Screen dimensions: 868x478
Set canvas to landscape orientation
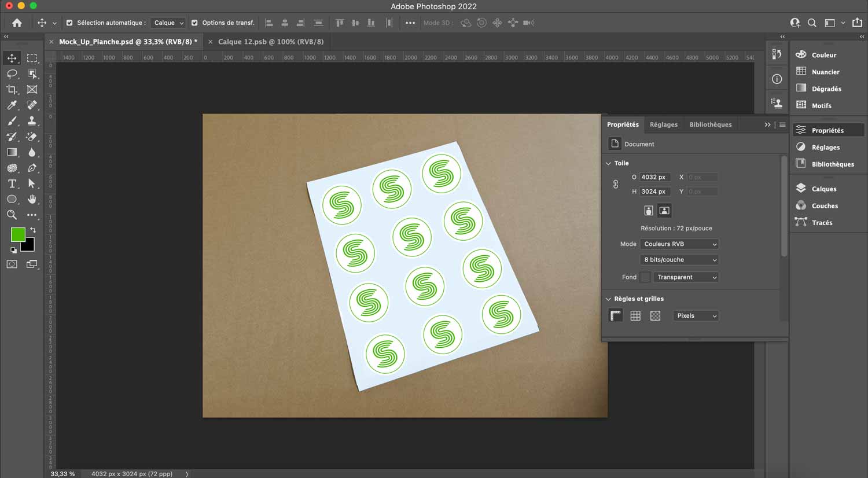pos(664,211)
